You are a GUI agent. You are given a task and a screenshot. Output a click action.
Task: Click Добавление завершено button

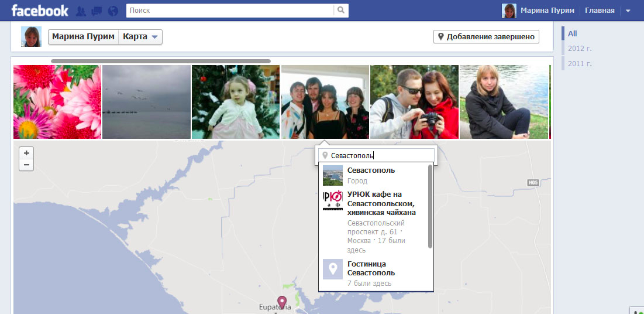[486, 37]
